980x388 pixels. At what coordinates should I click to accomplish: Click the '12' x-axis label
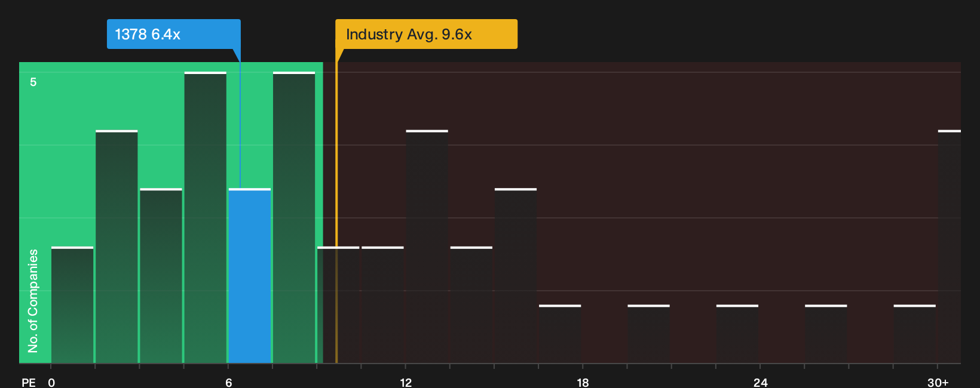pyautogui.click(x=406, y=383)
